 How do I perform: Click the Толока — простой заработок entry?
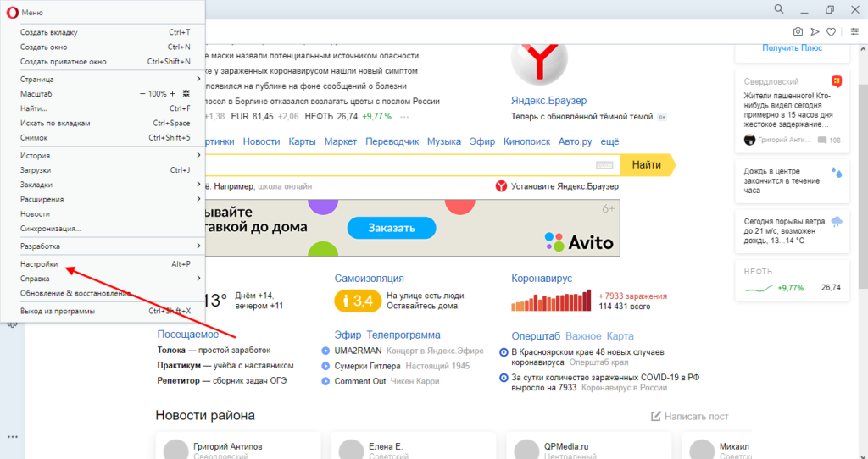(214, 350)
